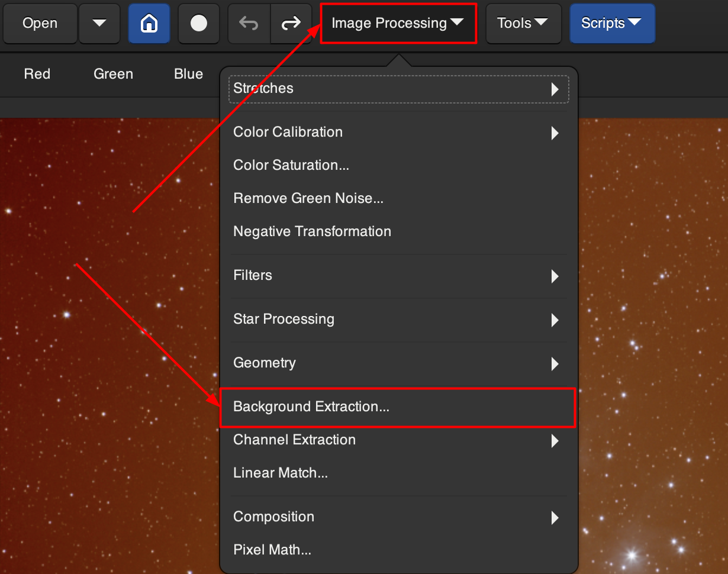Toggle the Blue channel view

(x=188, y=74)
